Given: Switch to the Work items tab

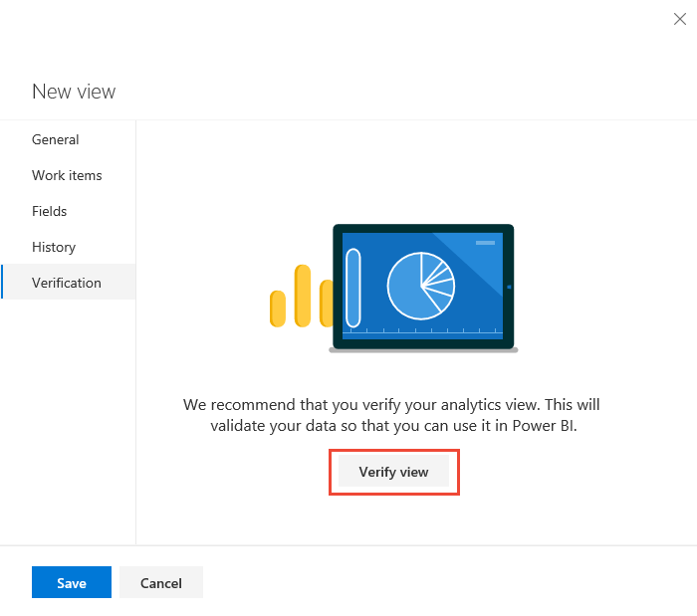Looking at the screenshot, I should [68, 175].
